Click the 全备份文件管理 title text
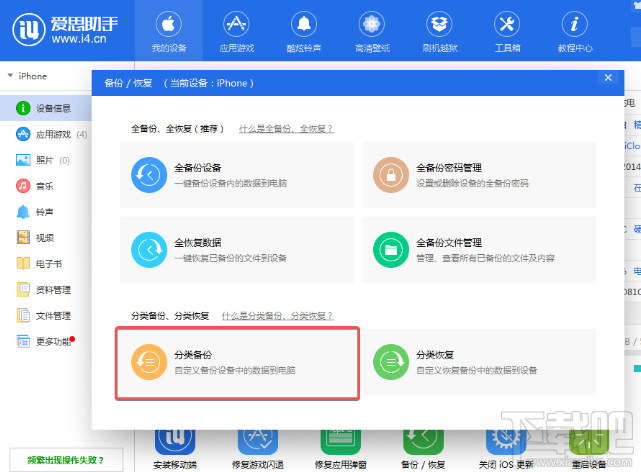This screenshot has width=641, height=472. tap(449, 243)
